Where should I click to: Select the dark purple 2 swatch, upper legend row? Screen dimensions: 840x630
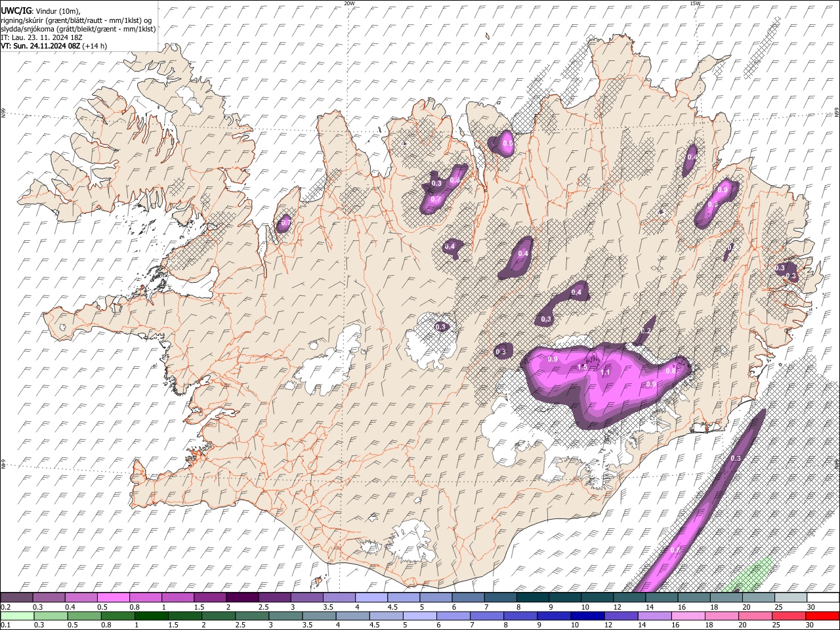(x=242, y=598)
